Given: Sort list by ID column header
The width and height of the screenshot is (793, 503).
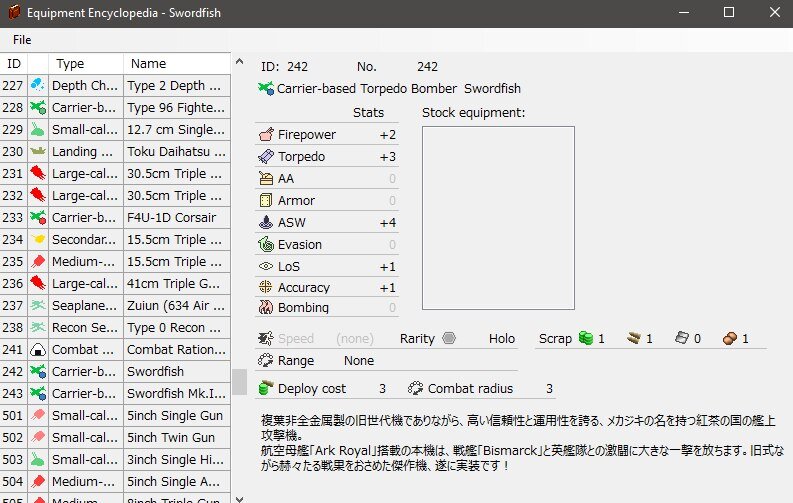Looking at the screenshot, I should [x=14, y=64].
